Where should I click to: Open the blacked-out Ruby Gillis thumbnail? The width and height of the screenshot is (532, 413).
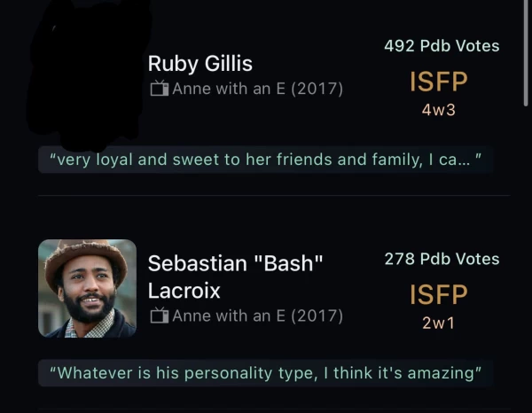[x=87, y=75]
